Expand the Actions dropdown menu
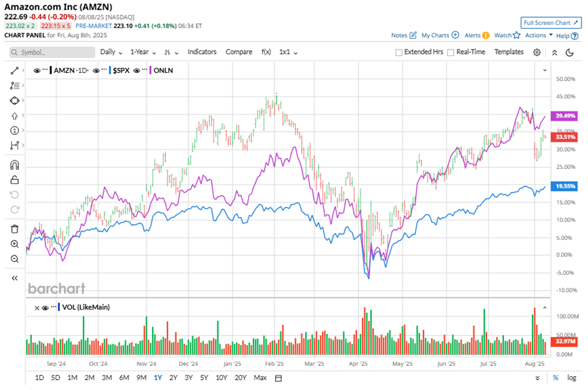Image resolution: width=588 pixels, height=390 pixels. [x=539, y=35]
